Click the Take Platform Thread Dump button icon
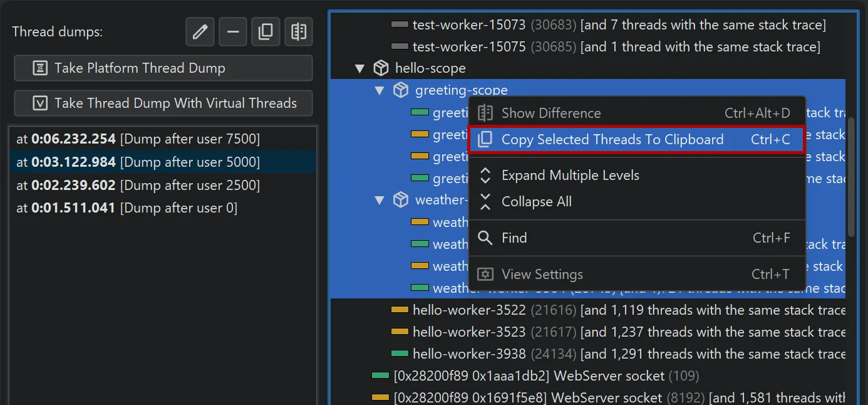This screenshot has height=405, width=868. [x=40, y=68]
